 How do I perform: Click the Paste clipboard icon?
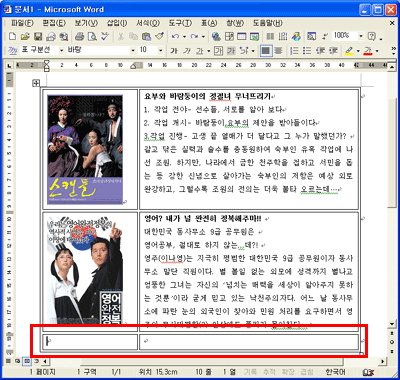[x=146, y=36]
